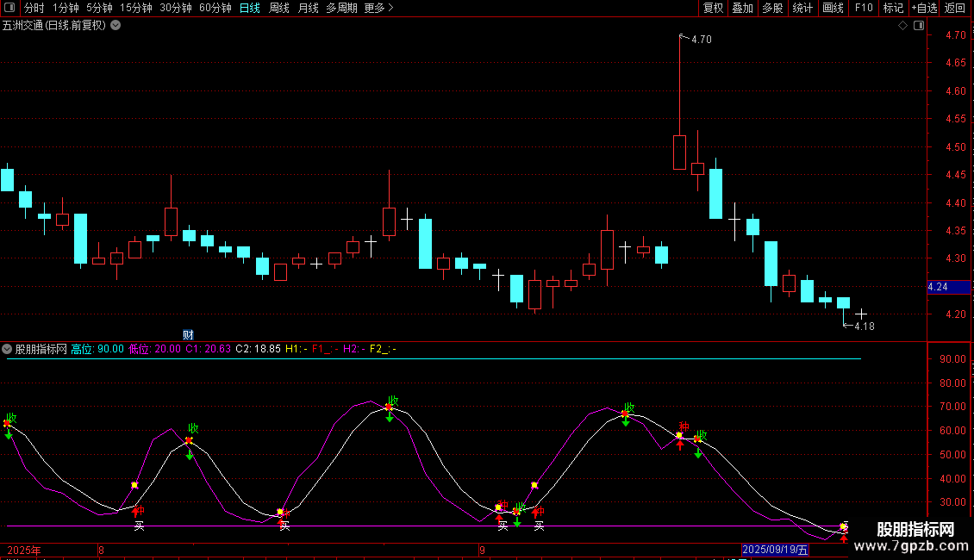Image resolution: width=974 pixels, height=560 pixels.
Task: Select the 30分钟 period tab
Action: tap(176, 8)
